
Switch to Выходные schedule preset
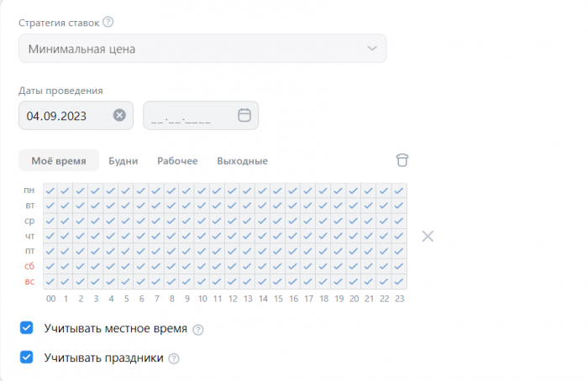242,160
